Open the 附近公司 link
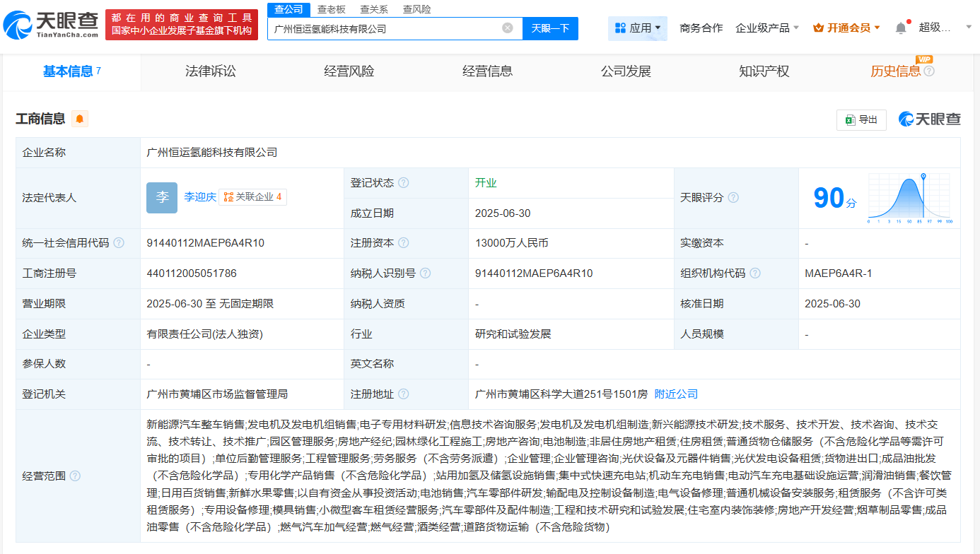980x554 pixels. [x=676, y=394]
